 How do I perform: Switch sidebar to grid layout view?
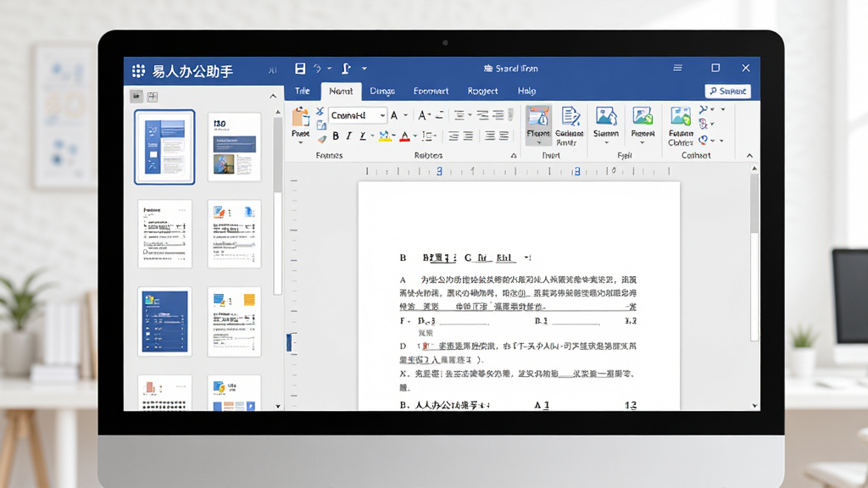153,97
